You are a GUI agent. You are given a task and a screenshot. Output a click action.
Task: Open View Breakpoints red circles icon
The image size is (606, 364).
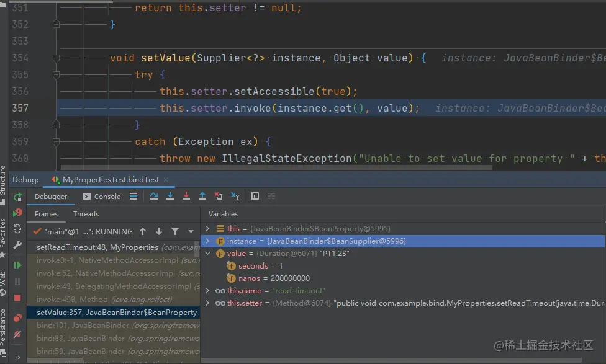pos(17,317)
